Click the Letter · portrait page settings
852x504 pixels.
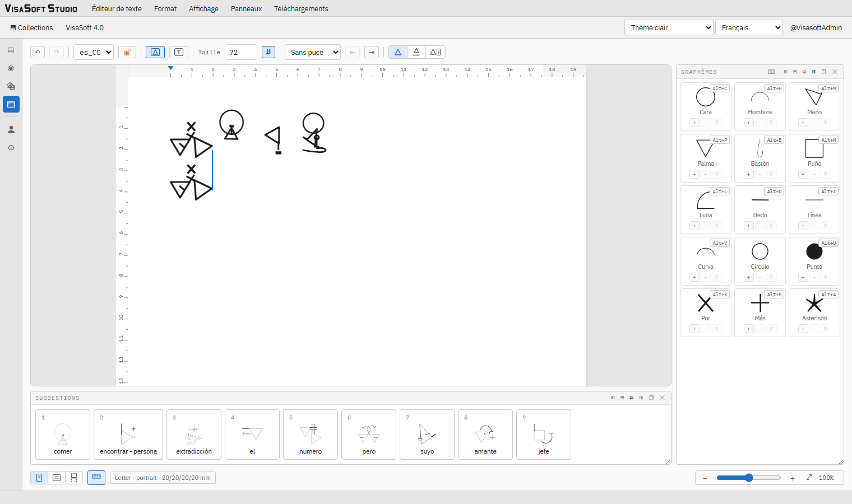163,478
